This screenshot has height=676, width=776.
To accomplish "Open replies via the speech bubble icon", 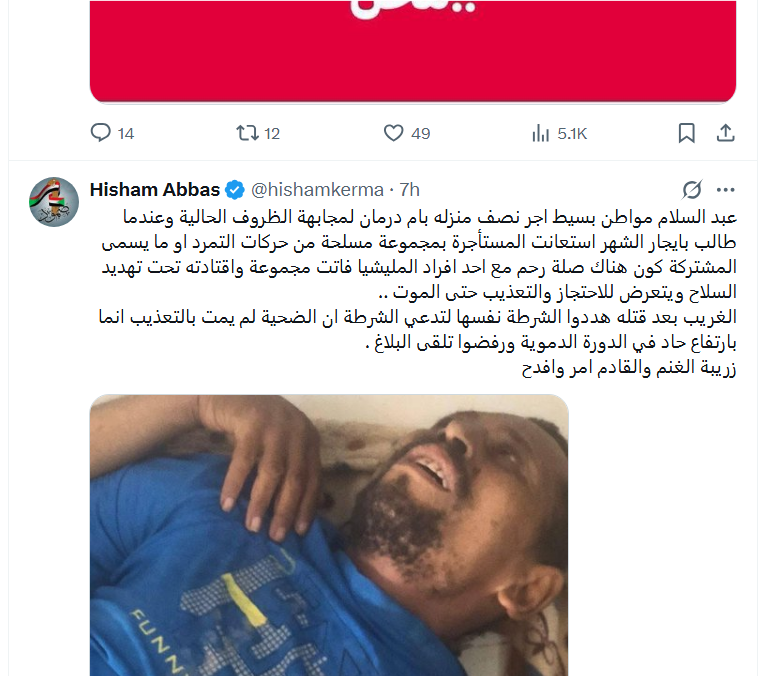I will (100, 133).
